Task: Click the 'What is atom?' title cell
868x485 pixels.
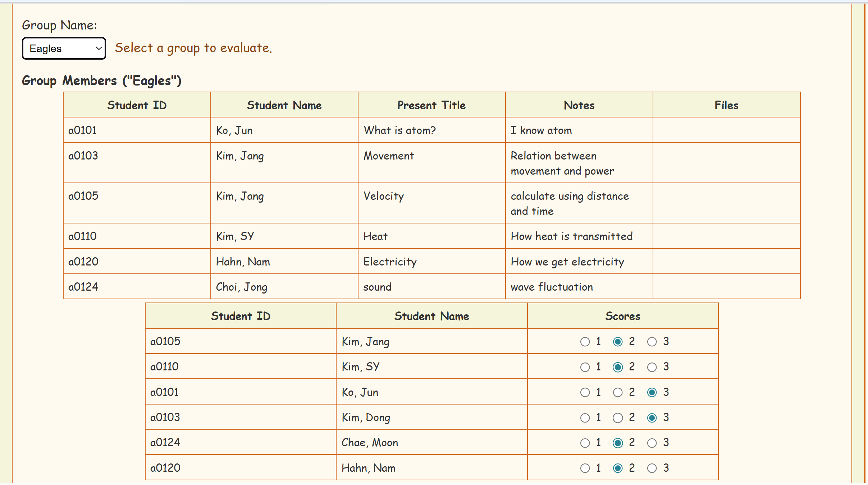Action: (399, 130)
